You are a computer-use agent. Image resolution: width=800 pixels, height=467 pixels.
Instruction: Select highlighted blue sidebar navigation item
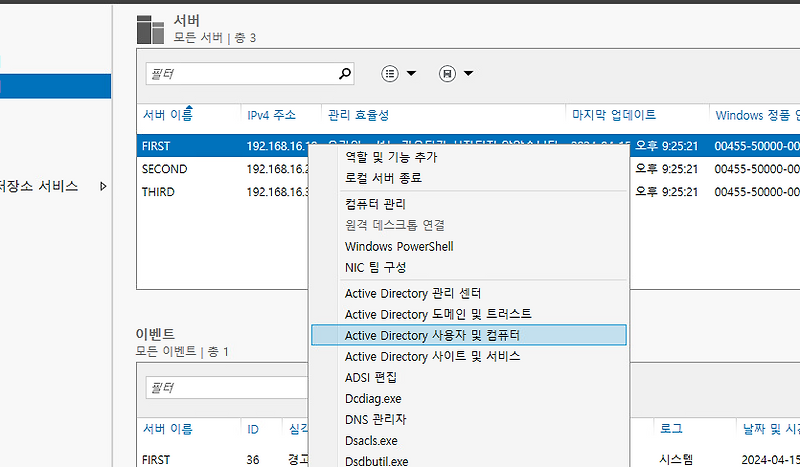coord(55,86)
